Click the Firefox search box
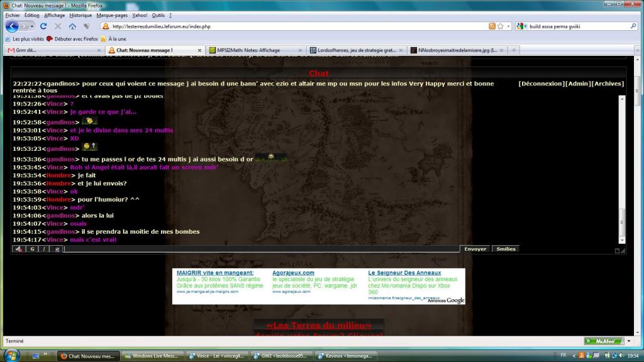The width and height of the screenshot is (644, 362). [579, 26]
